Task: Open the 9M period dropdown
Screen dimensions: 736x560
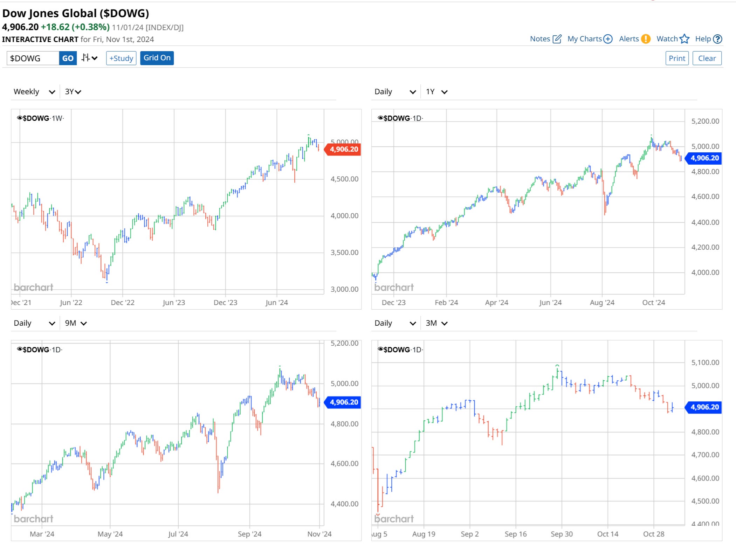Action: point(76,323)
